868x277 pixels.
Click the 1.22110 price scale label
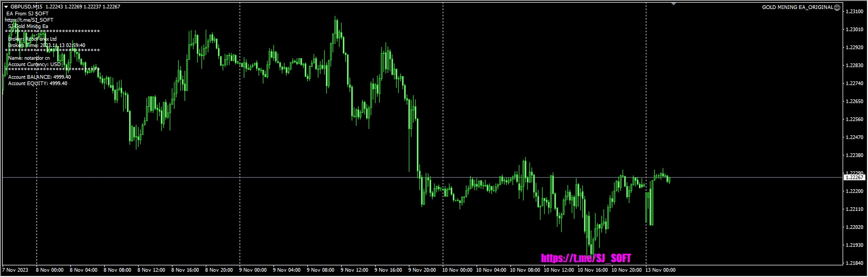coord(855,209)
